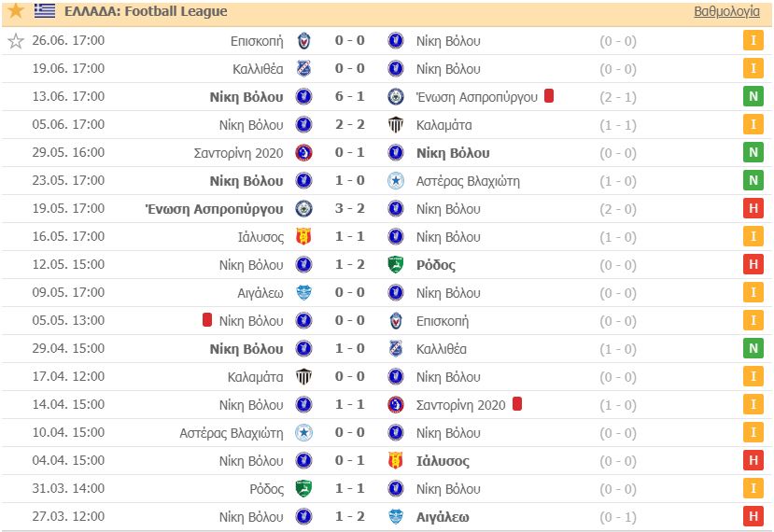Toggle the gold star for Football League
The width and height of the screenshot is (774, 532).
16,10
